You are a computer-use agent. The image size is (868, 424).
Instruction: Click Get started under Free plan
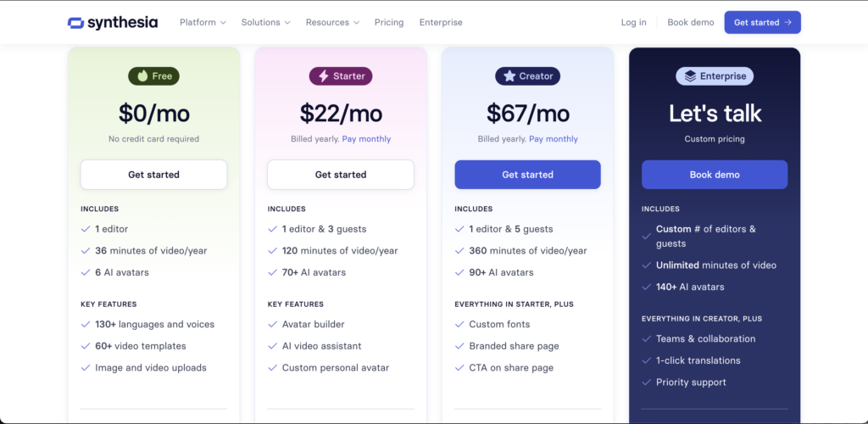point(153,175)
